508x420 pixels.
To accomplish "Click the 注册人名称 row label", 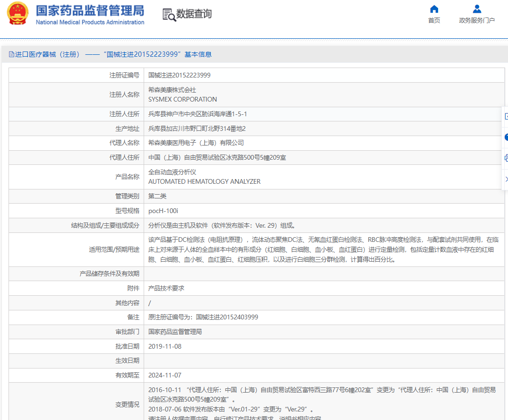I will pos(124,94).
